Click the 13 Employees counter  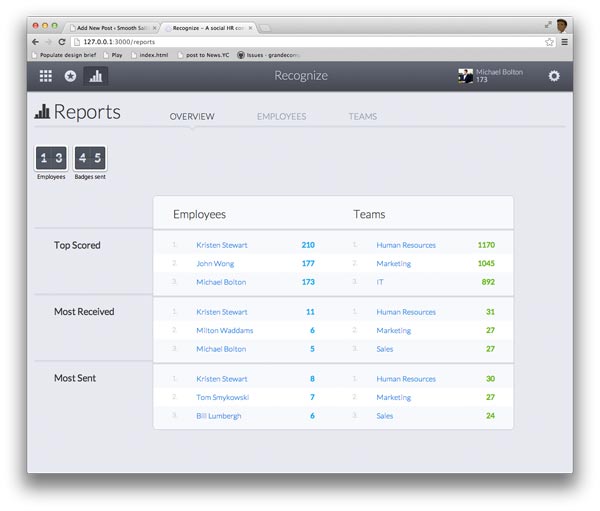click(51, 158)
